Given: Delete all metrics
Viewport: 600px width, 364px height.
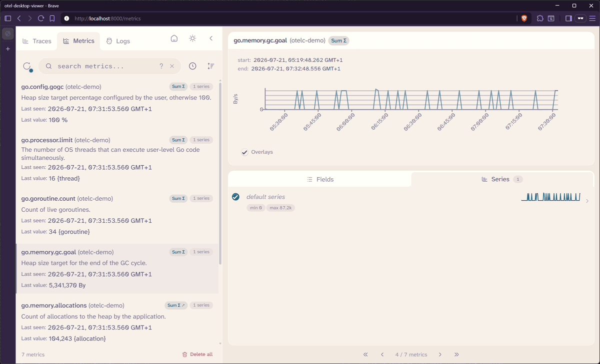Looking at the screenshot, I should click(x=197, y=355).
